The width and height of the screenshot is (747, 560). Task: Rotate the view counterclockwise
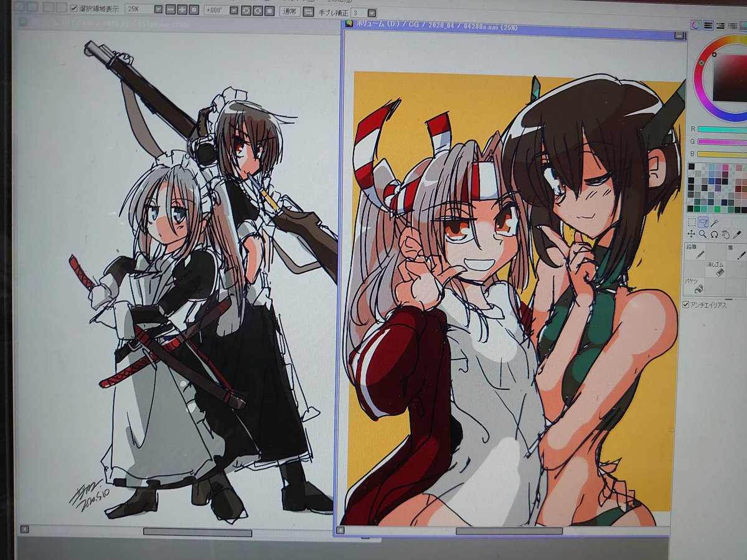[246, 10]
